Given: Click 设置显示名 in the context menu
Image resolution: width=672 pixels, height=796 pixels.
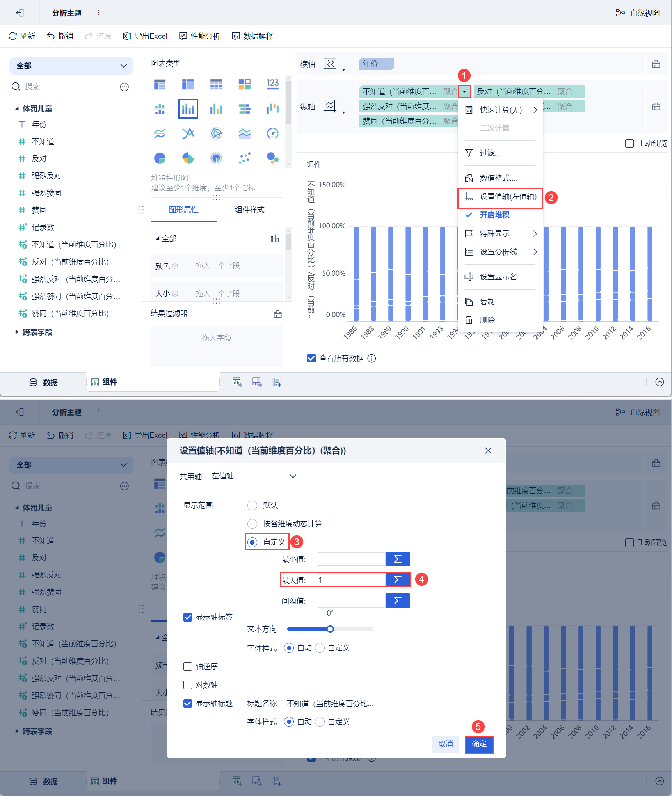Looking at the screenshot, I should tap(500, 277).
